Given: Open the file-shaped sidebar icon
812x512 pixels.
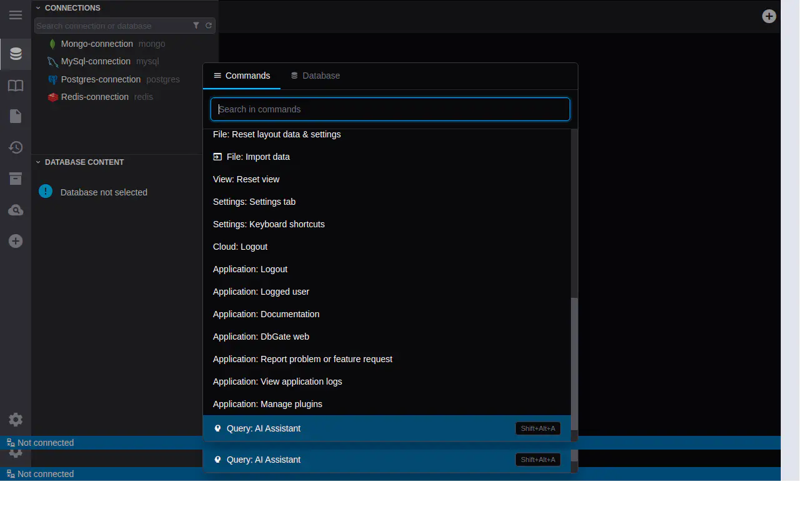Looking at the screenshot, I should (x=16, y=117).
